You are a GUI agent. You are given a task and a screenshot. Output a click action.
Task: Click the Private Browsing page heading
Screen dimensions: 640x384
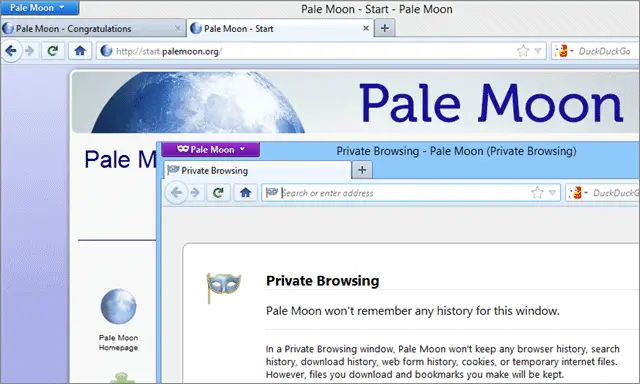point(322,281)
